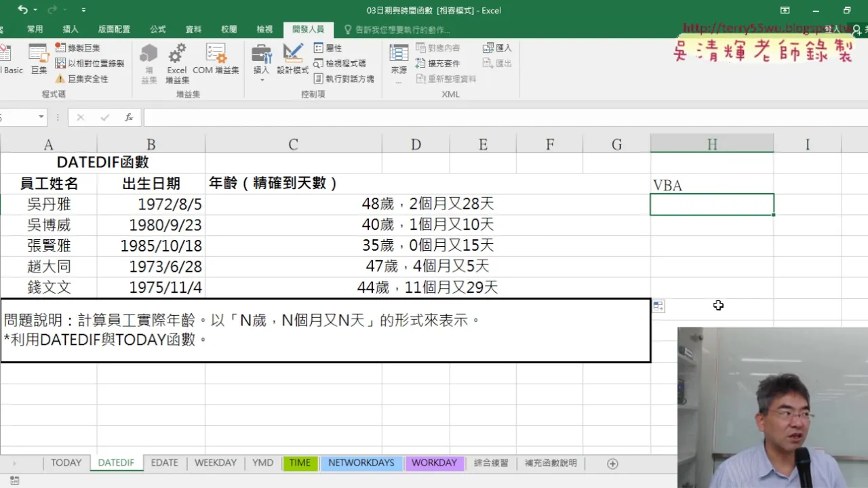Open XML Source (來源) pane
Image resolution: width=868 pixels, height=488 pixels.
tap(399, 63)
